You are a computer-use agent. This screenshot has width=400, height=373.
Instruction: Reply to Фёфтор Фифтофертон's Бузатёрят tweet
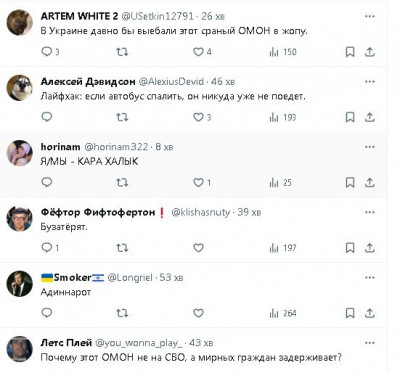coord(50,248)
